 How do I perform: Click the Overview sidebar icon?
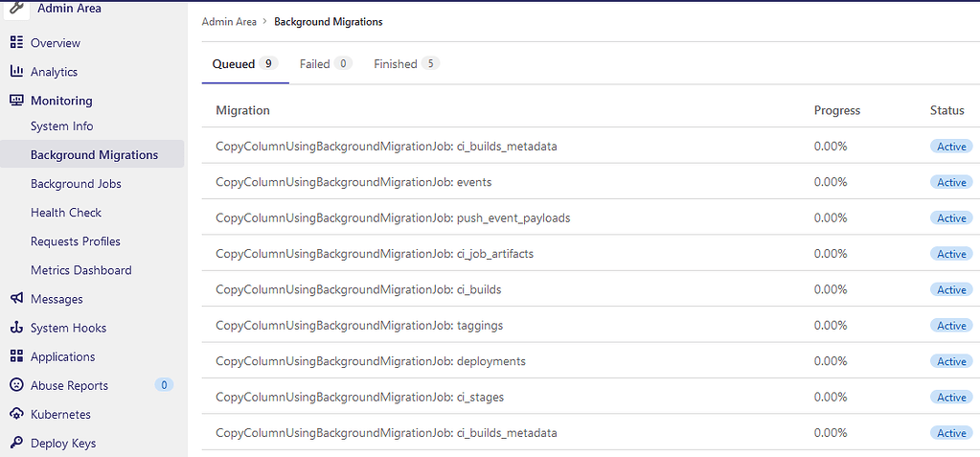tap(17, 42)
